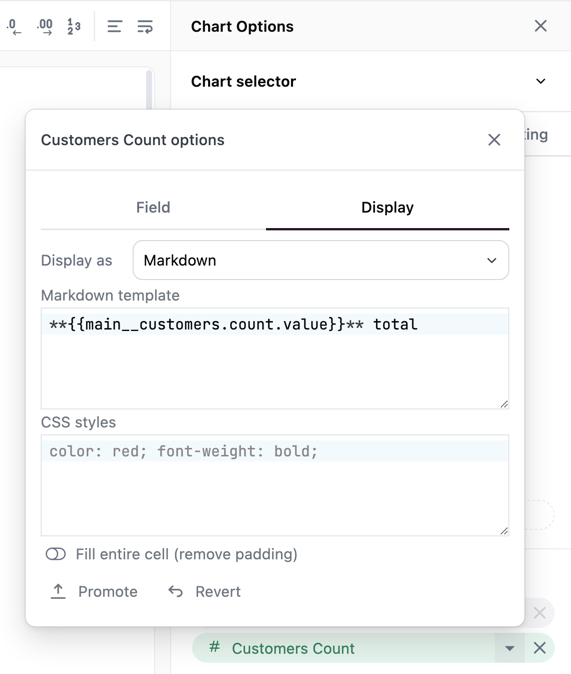The width and height of the screenshot is (571, 674).
Task: Open the Customers Count pill dropdown arrow
Action: 510,648
